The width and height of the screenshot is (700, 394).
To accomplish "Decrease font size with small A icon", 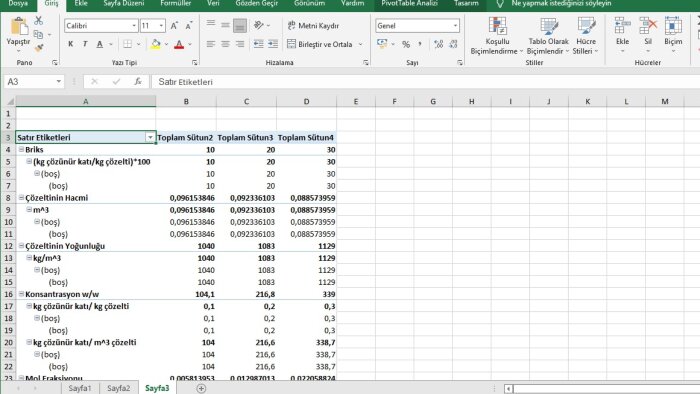I will click(189, 26).
